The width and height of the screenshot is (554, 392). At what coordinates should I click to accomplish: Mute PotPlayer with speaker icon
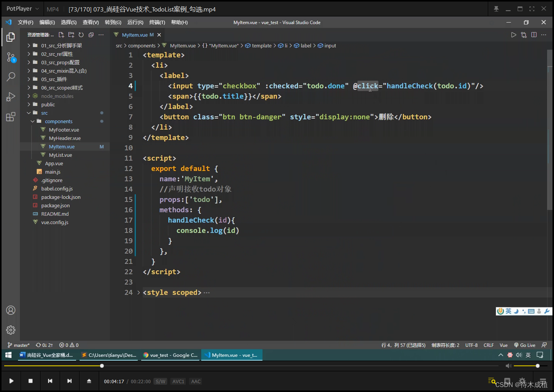(508, 366)
